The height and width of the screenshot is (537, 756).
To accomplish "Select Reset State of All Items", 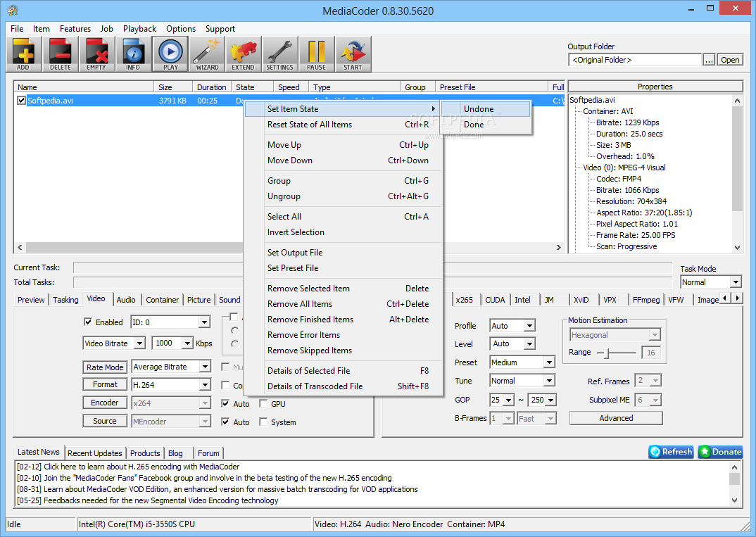I will coord(344,125).
